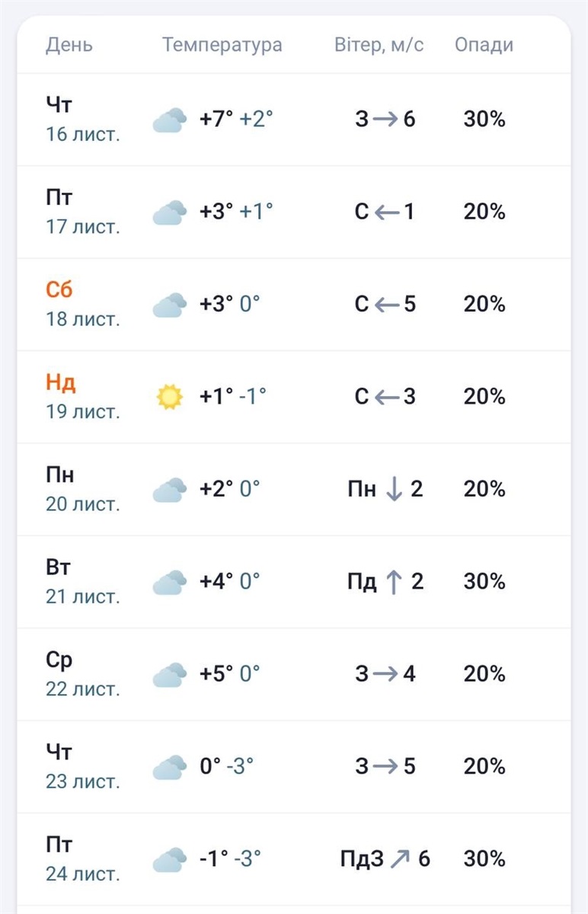Click the cloud icon for Ср 22 лист.
This screenshot has width=588, height=914.
(x=170, y=675)
